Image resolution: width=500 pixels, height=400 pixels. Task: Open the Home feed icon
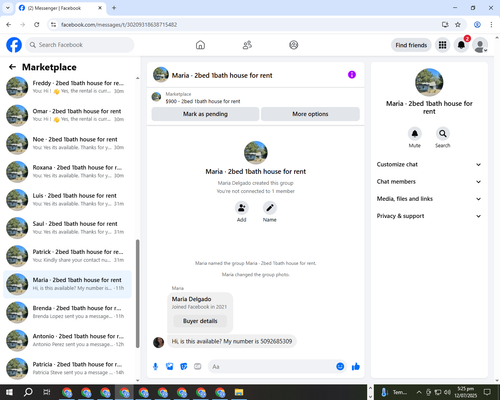click(200, 45)
